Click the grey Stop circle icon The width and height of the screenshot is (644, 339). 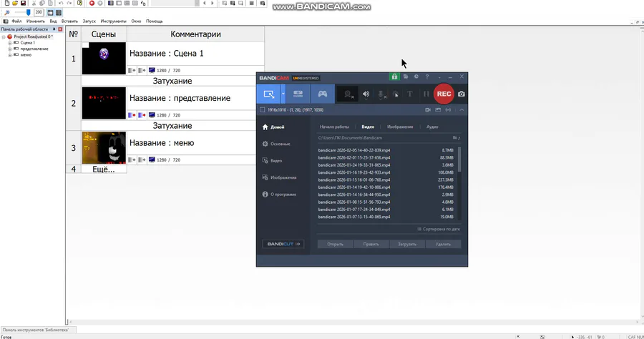coord(99,3)
